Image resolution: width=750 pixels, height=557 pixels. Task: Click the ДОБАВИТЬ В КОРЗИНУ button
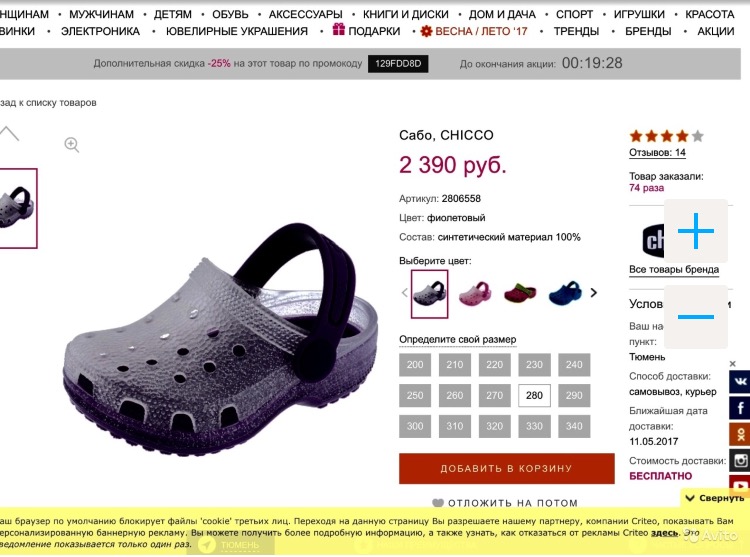pos(507,469)
